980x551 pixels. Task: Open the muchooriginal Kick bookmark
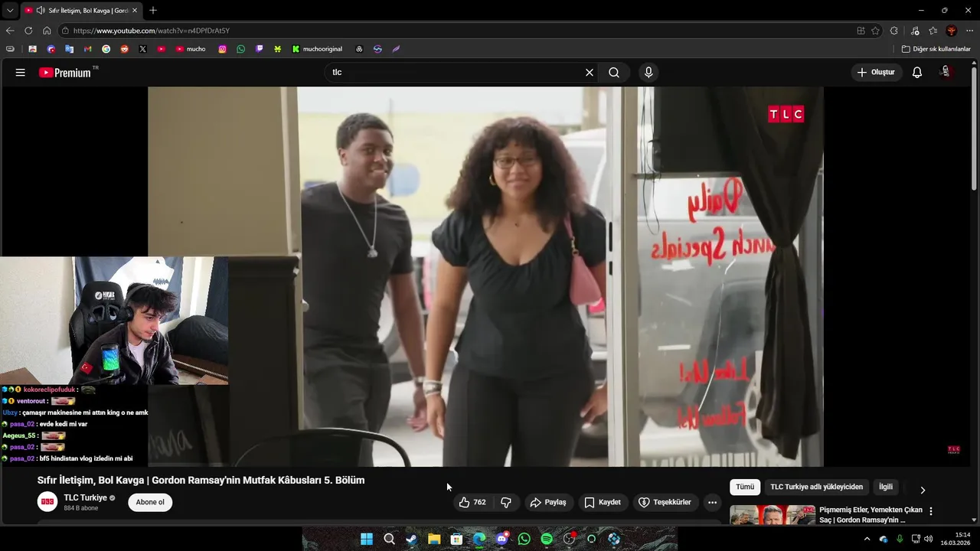pyautogui.click(x=317, y=49)
